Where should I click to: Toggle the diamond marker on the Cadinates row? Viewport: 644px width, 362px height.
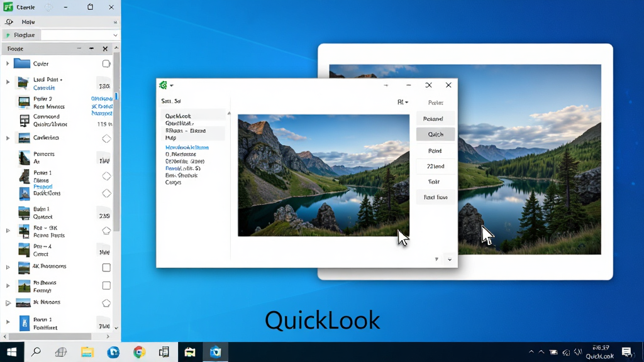tap(106, 139)
